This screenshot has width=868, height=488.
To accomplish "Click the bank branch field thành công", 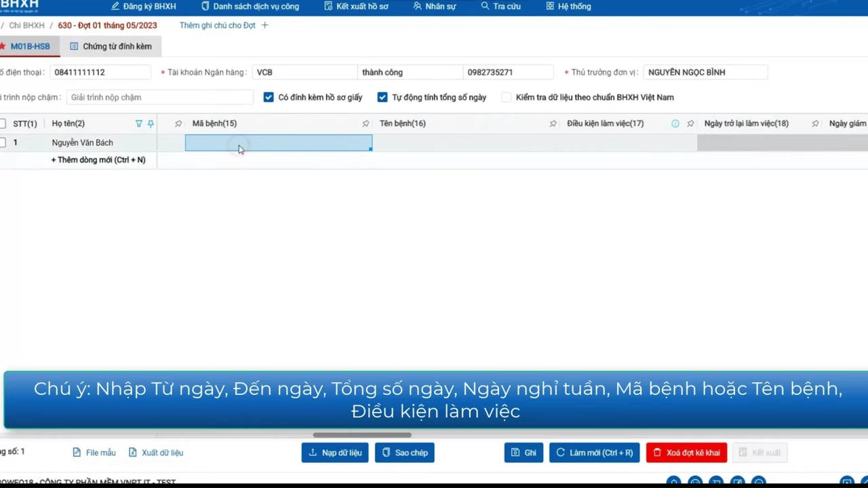I will point(410,72).
